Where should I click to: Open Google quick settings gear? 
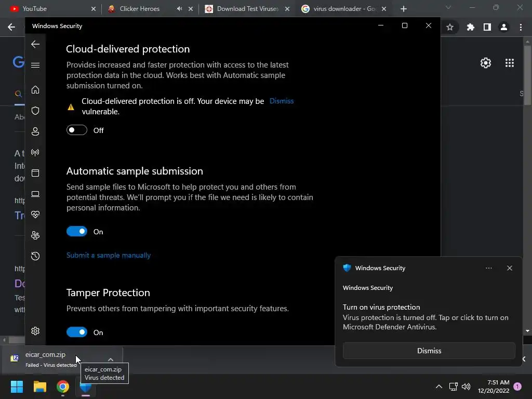point(486,63)
